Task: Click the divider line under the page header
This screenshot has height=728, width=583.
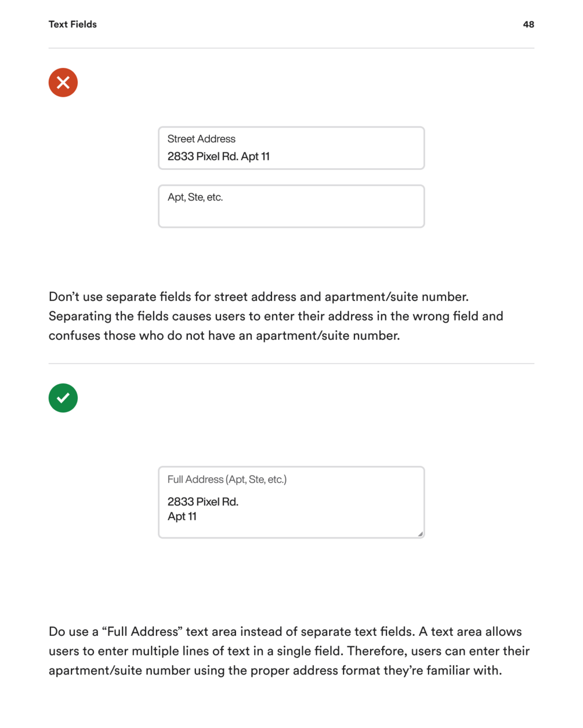Action: tap(291, 48)
